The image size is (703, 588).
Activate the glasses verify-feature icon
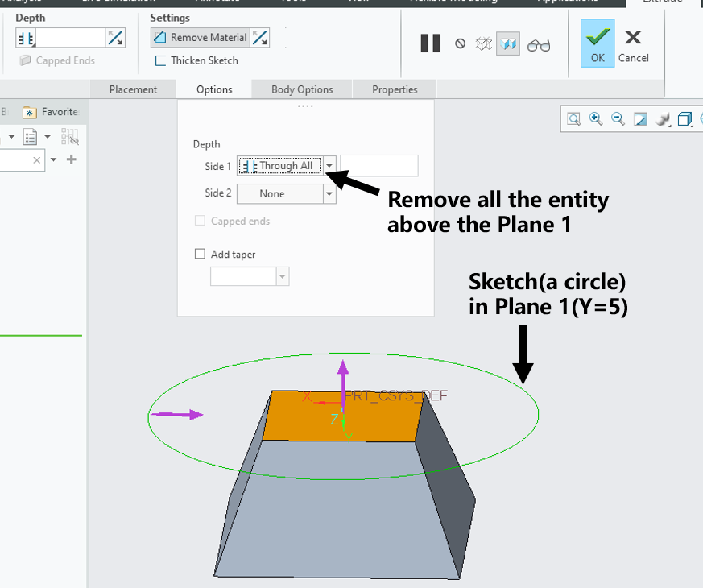(x=538, y=45)
